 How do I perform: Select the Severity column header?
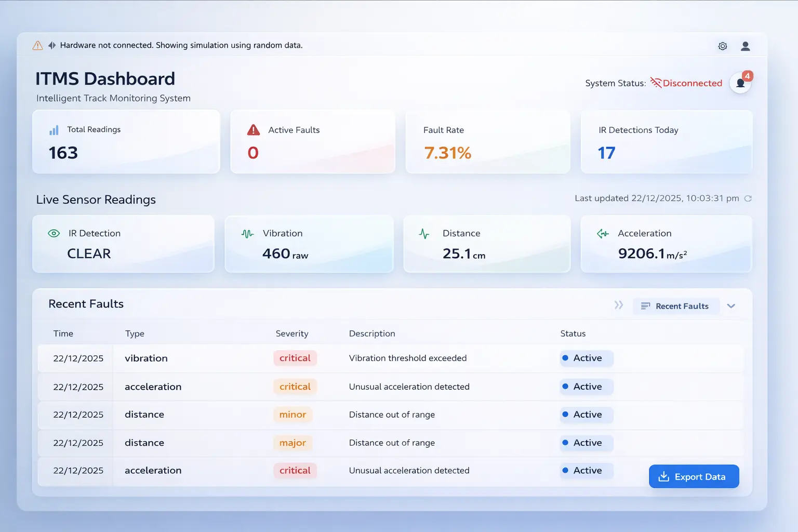pos(292,334)
